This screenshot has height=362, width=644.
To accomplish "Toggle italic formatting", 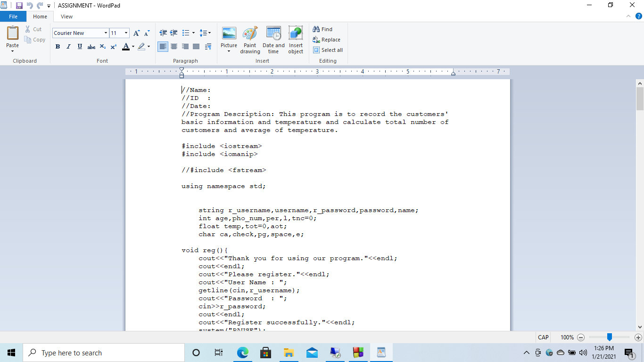I will pyautogui.click(x=68, y=47).
